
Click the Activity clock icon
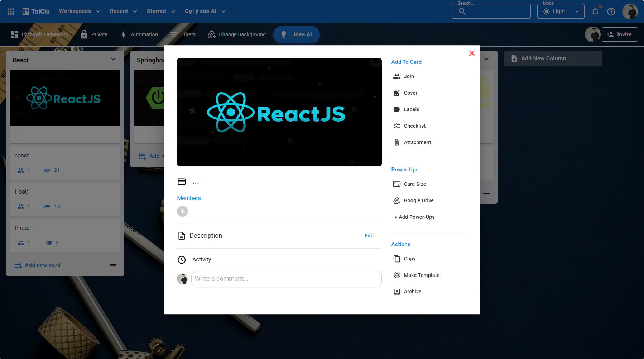pos(182,260)
